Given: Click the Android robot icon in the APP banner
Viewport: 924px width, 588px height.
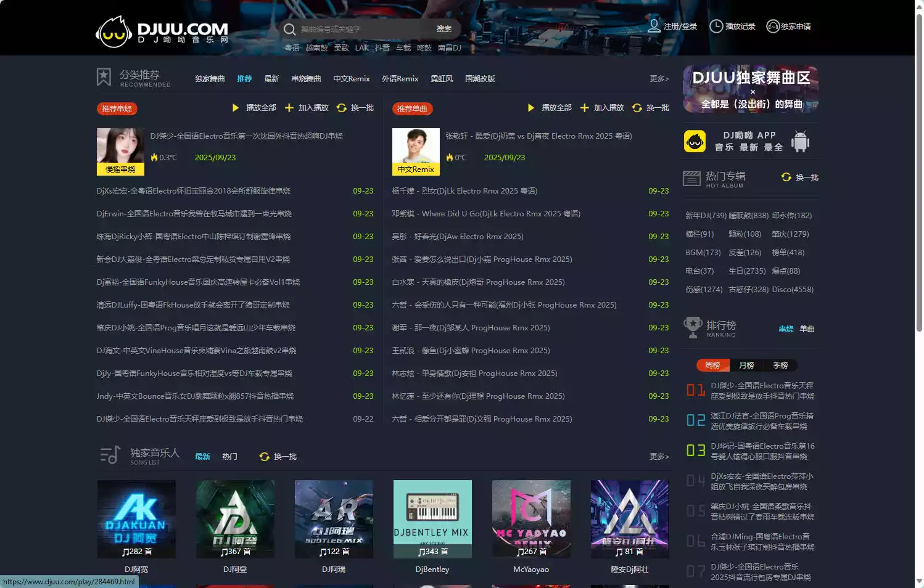Looking at the screenshot, I should click(800, 141).
